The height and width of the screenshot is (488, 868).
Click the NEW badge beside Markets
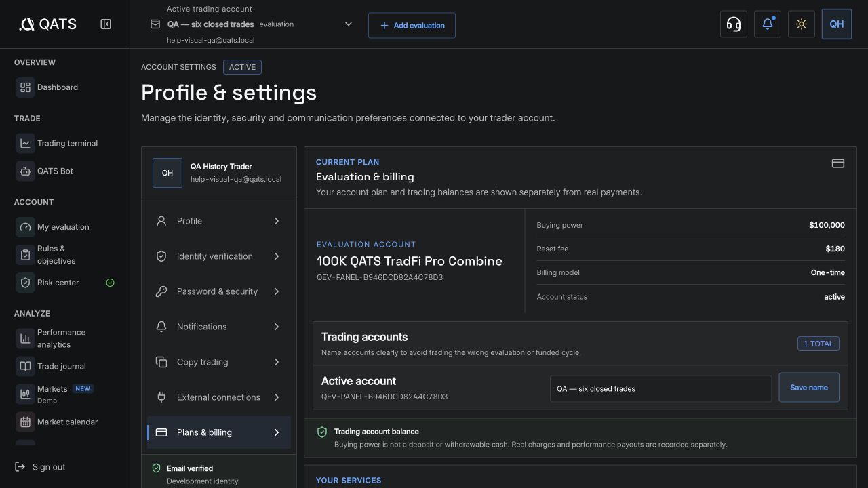click(83, 389)
